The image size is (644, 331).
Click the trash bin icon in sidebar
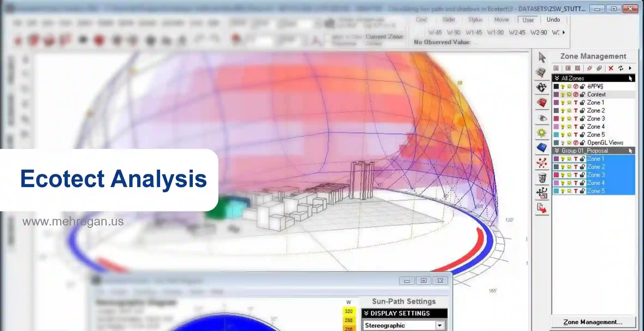point(542,178)
